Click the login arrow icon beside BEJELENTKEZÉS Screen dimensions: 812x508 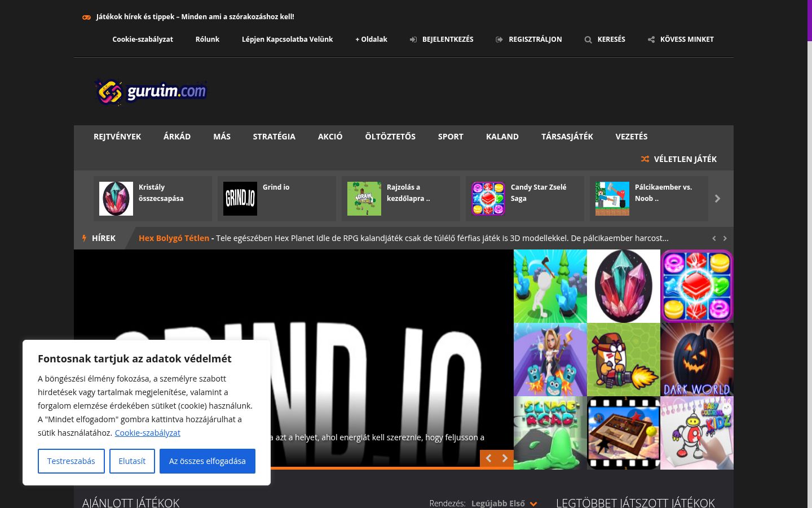[413, 40]
